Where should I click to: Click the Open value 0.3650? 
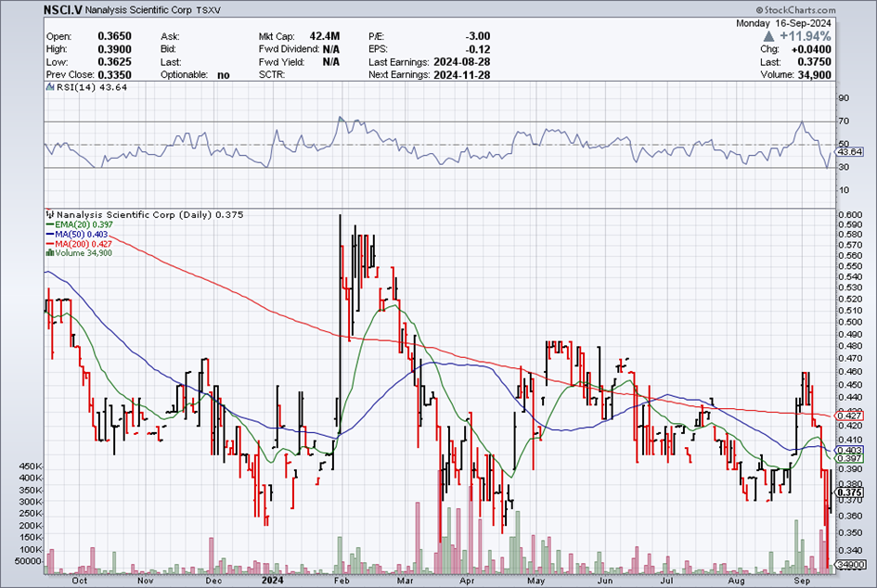115,36
